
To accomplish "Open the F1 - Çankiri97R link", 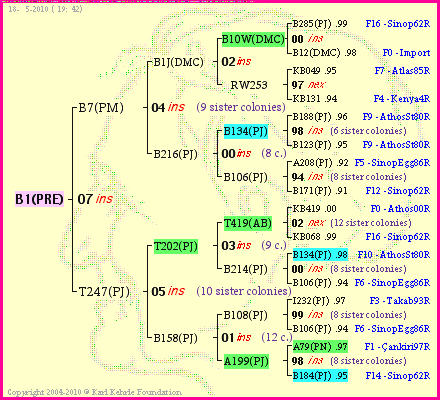I will click(397, 347).
